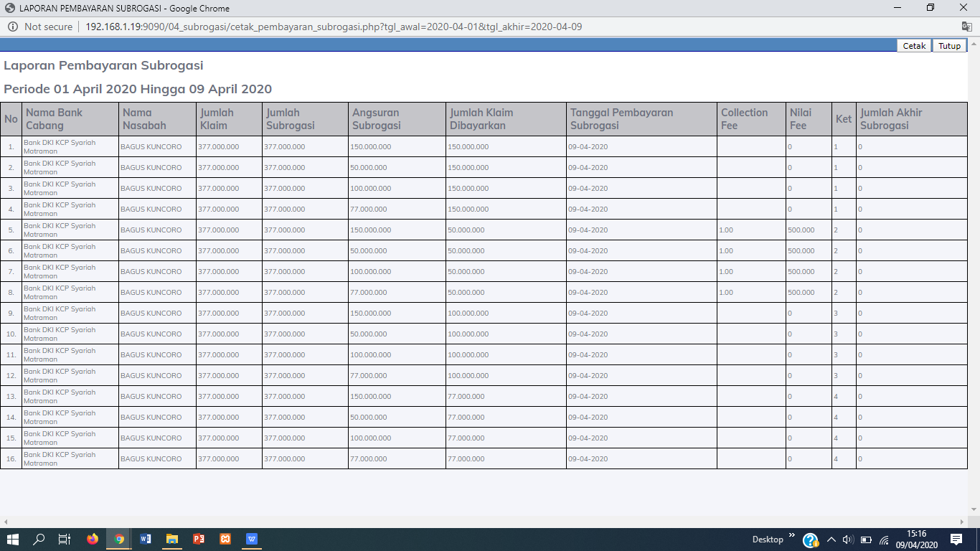
Task: Open File Explorer from the taskbar
Action: coord(172,539)
